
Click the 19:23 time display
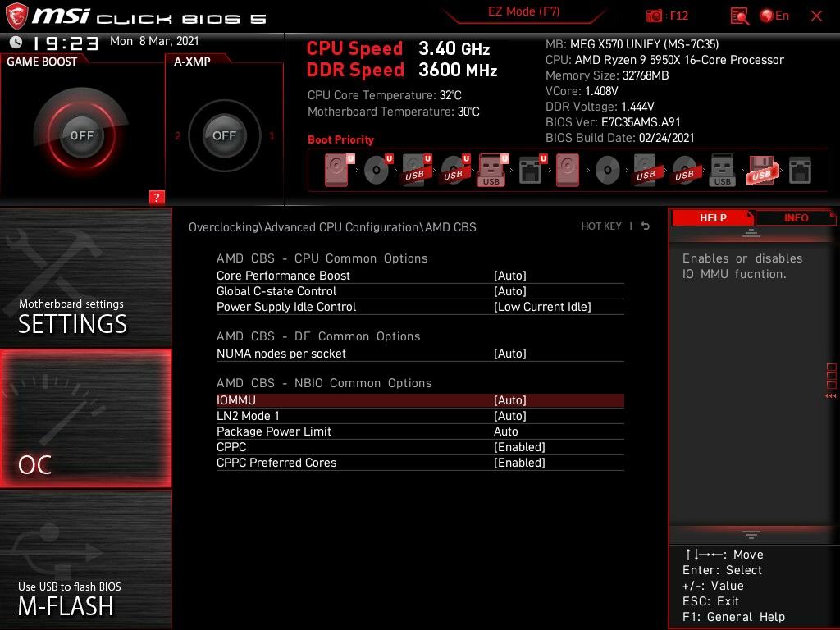[x=66, y=43]
